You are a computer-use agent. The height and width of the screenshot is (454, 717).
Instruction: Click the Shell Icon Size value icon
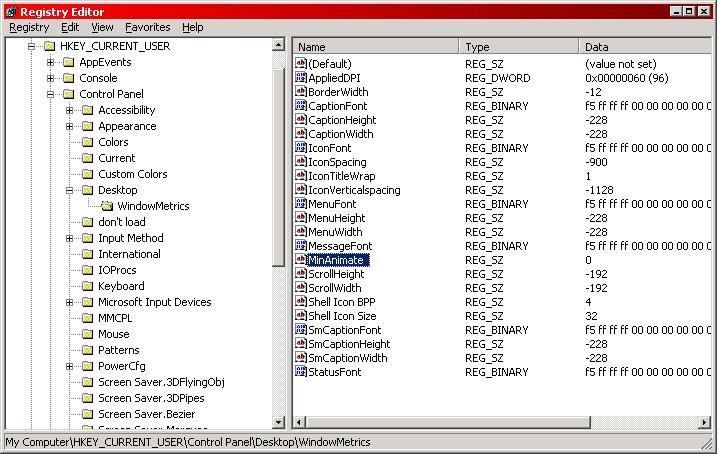(300, 315)
